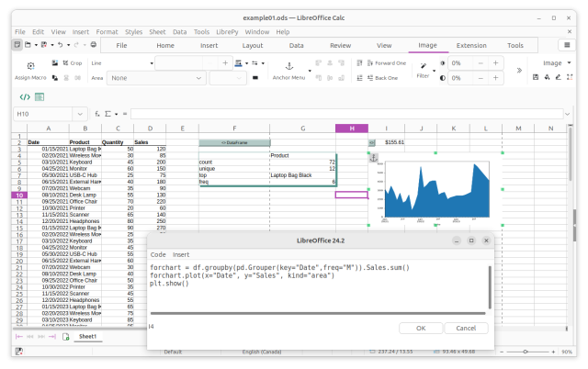
Task: Click the Python code brackets icon
Action: click(x=26, y=96)
